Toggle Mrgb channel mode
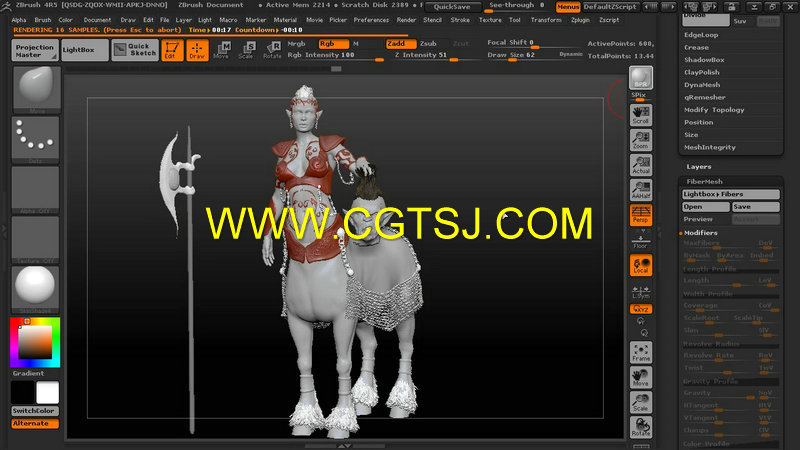The height and width of the screenshot is (450, 800). coord(296,44)
